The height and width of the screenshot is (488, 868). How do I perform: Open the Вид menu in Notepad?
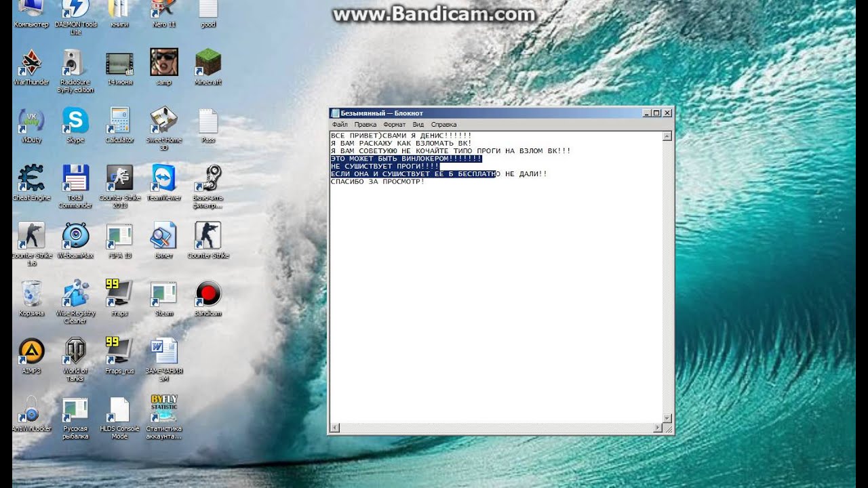[418, 125]
